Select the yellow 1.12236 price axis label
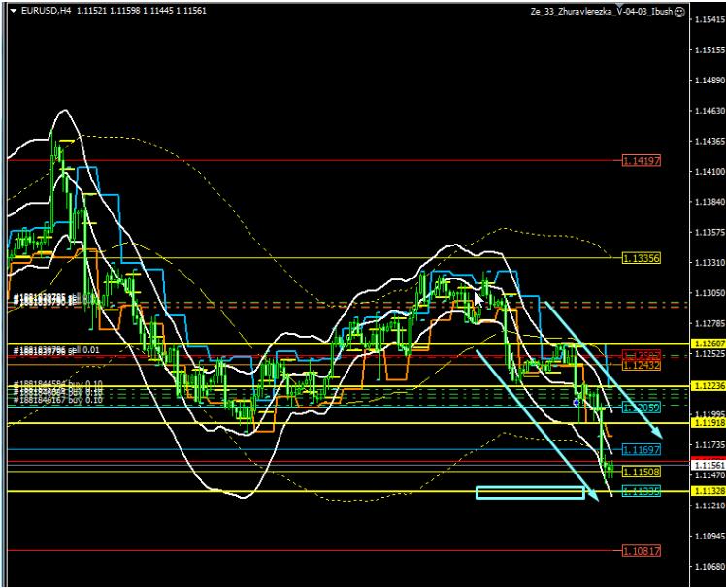This screenshot has height=588, width=726. coord(705,386)
